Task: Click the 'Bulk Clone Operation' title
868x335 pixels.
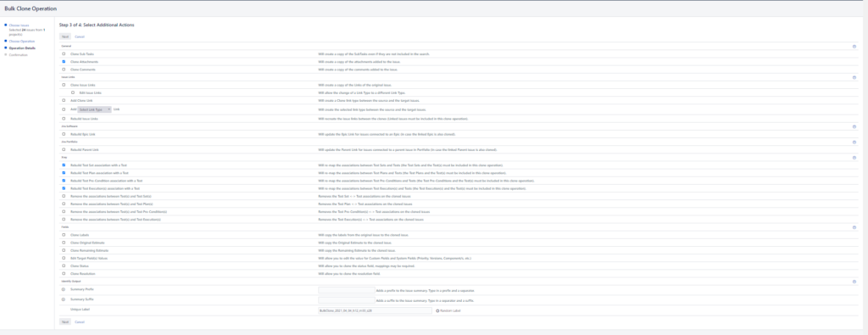Action: (x=31, y=9)
